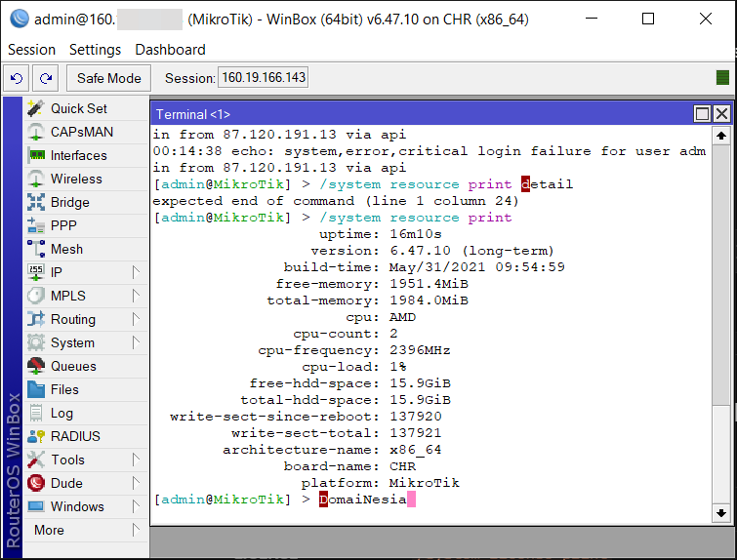Select Quick Set label in sidebar
The image size is (737, 560).
79,108
